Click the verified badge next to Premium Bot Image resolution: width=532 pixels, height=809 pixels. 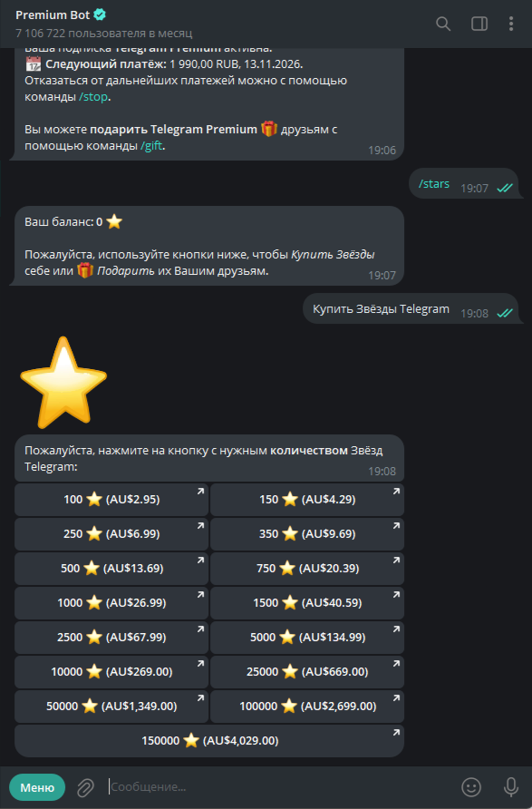click(100, 15)
